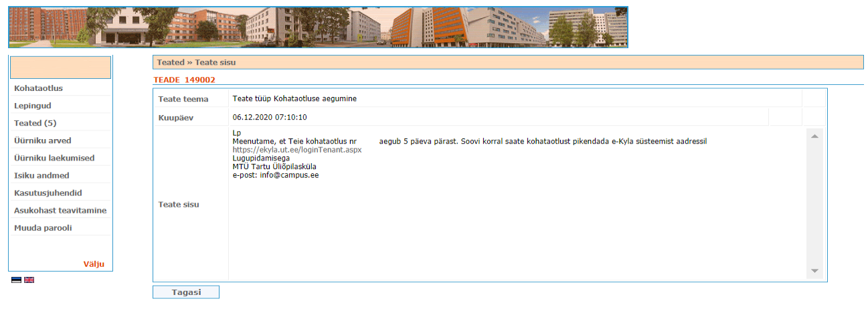
Task: Open Isiku andmed page
Action: point(41,175)
